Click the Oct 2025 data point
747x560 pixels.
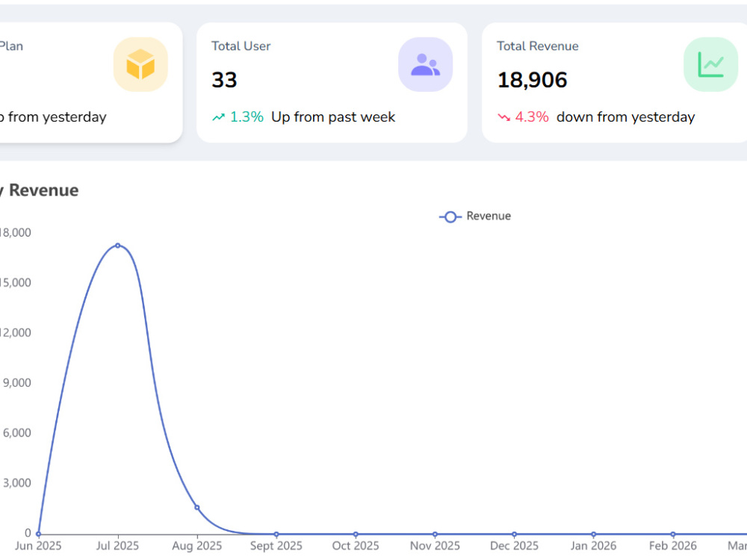tap(356, 535)
